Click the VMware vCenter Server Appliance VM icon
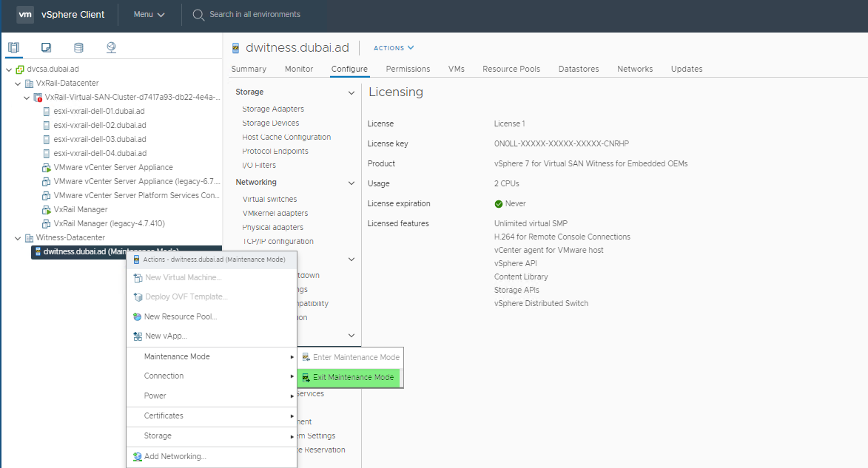 47,168
